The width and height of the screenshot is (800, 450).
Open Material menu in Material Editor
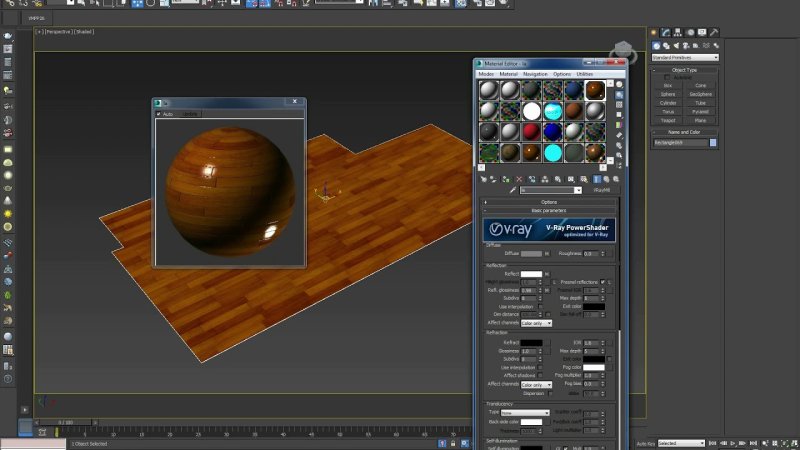tap(508, 74)
